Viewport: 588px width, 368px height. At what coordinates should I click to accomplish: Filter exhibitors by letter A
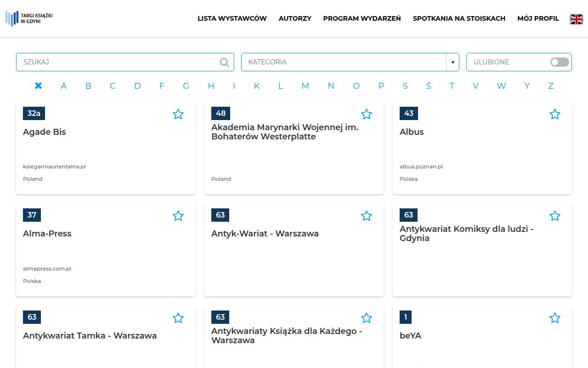coord(64,86)
